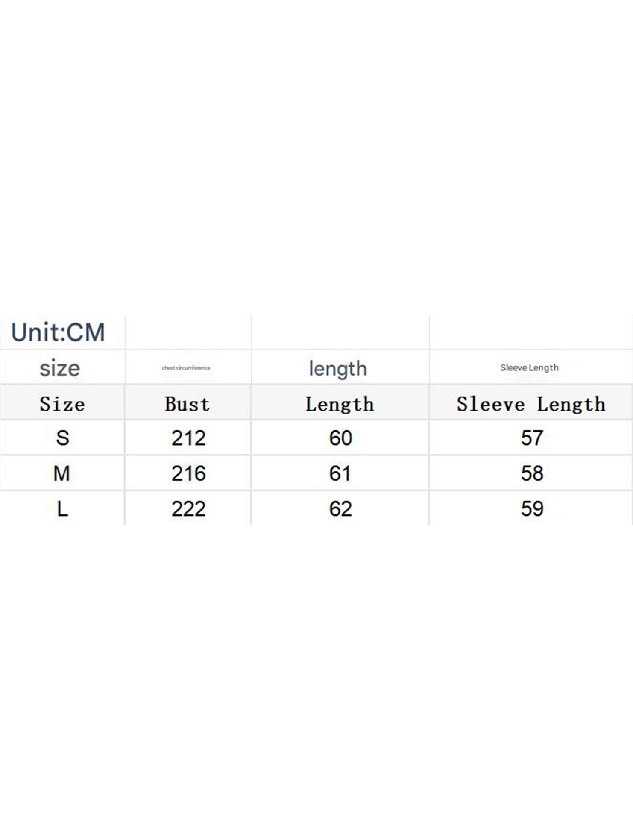Screen dimensions: 633x840
Task: Click the Unit:CM label
Action: (58, 332)
